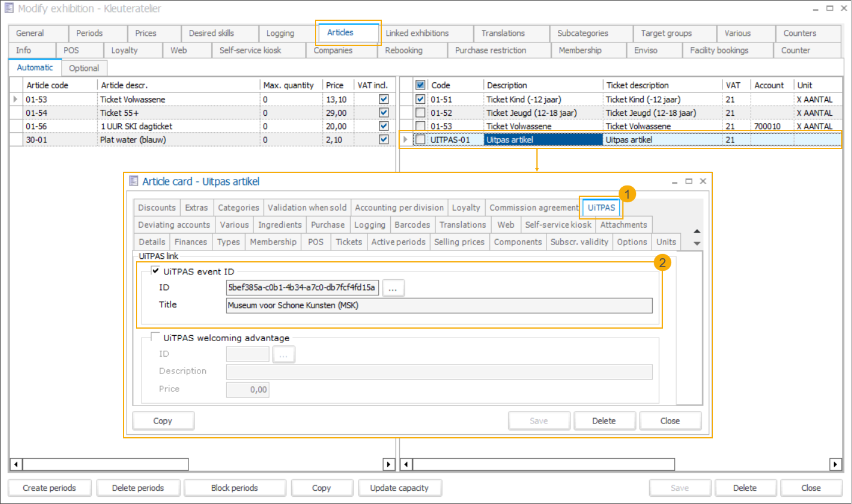Click the Article card window icon
This screenshot has height=504, width=852.
[x=134, y=181]
